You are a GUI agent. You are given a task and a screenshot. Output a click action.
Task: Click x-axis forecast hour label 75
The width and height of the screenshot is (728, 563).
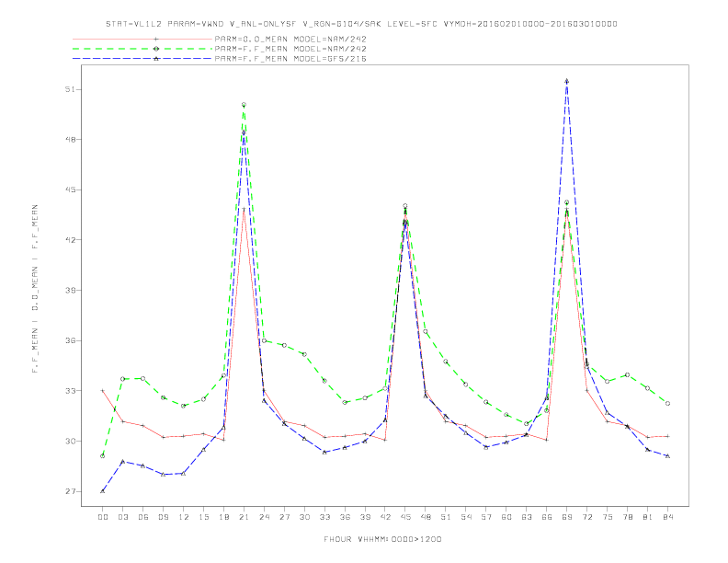pyautogui.click(x=608, y=517)
